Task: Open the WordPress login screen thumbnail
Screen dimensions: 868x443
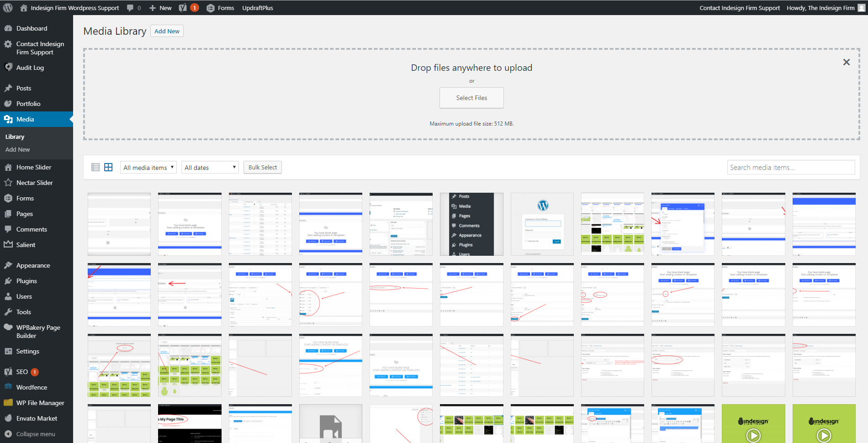Action: tap(542, 224)
